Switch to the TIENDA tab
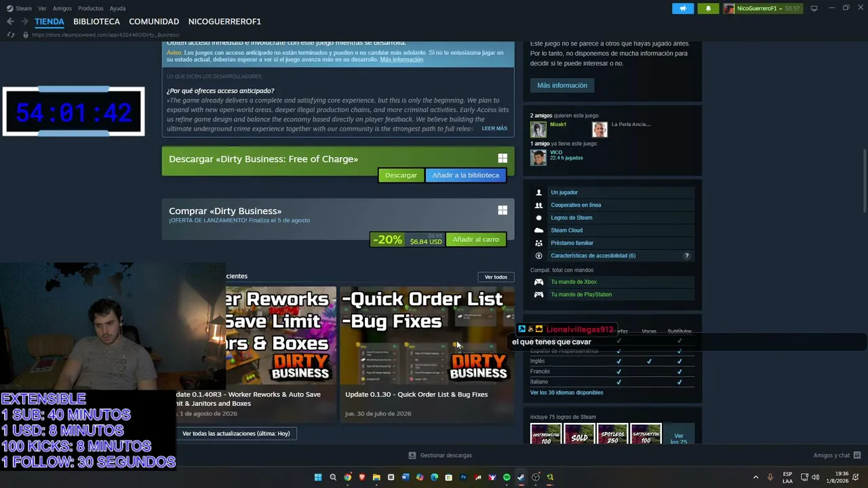Viewport: 868px width, 488px height. pos(50,22)
